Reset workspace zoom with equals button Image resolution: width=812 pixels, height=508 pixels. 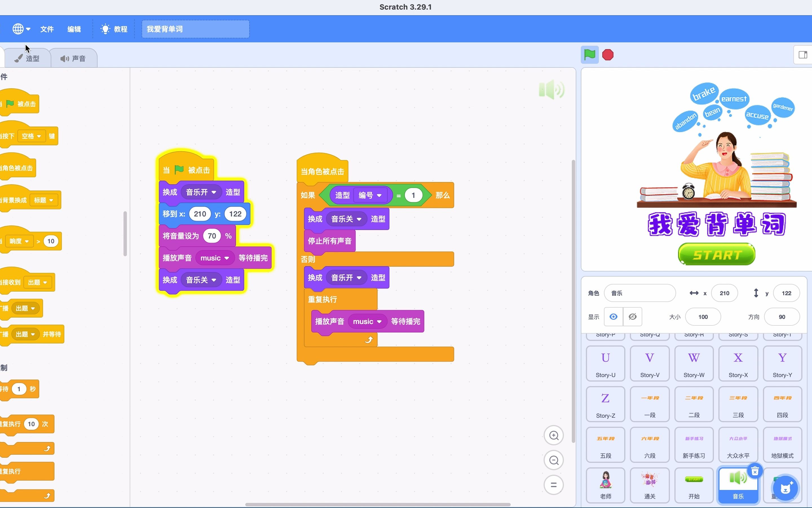point(554,485)
